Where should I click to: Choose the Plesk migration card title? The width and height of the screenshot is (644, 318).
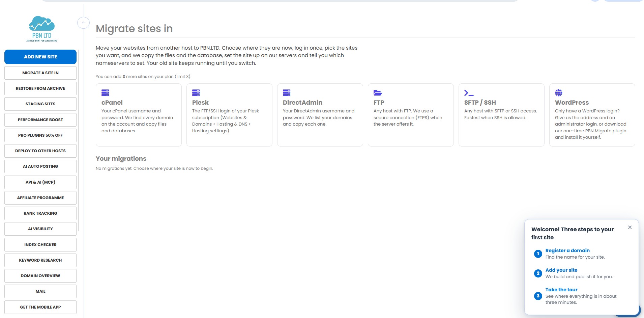(200, 103)
